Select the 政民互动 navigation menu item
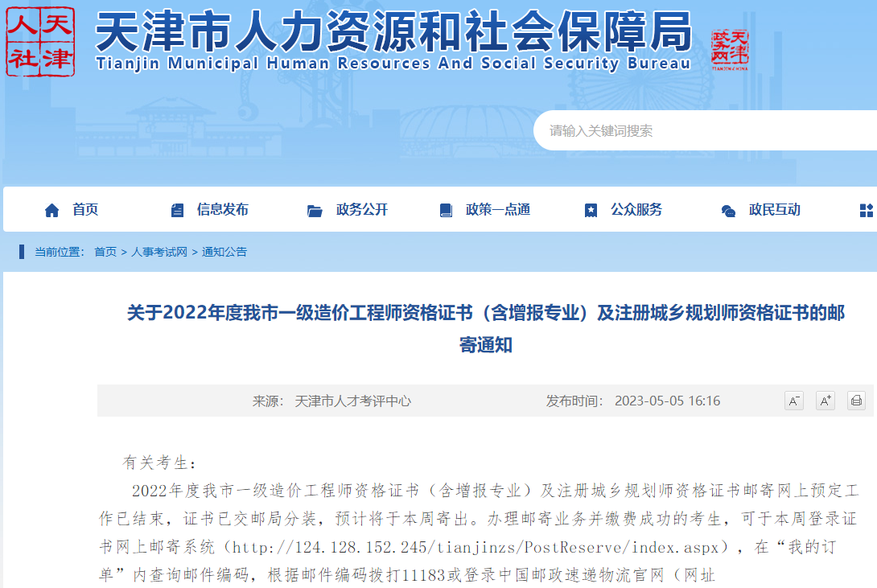Screen dimensions: 877x588 774,210
